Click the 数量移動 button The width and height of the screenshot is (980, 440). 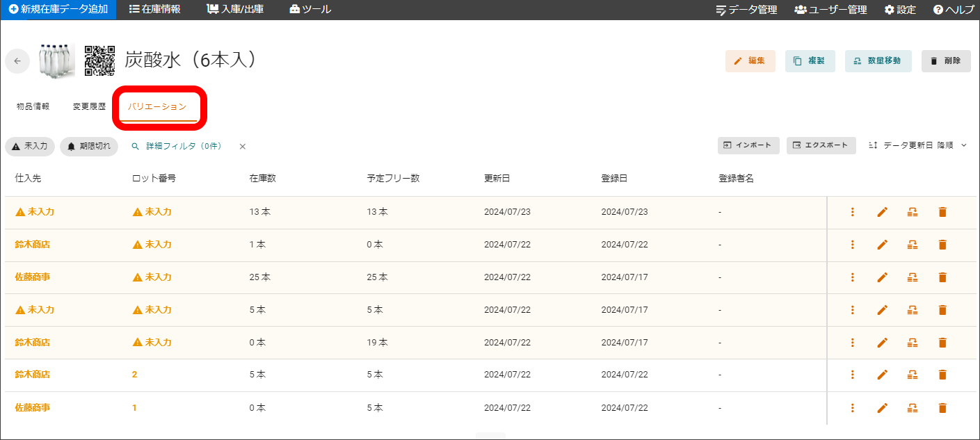878,61
